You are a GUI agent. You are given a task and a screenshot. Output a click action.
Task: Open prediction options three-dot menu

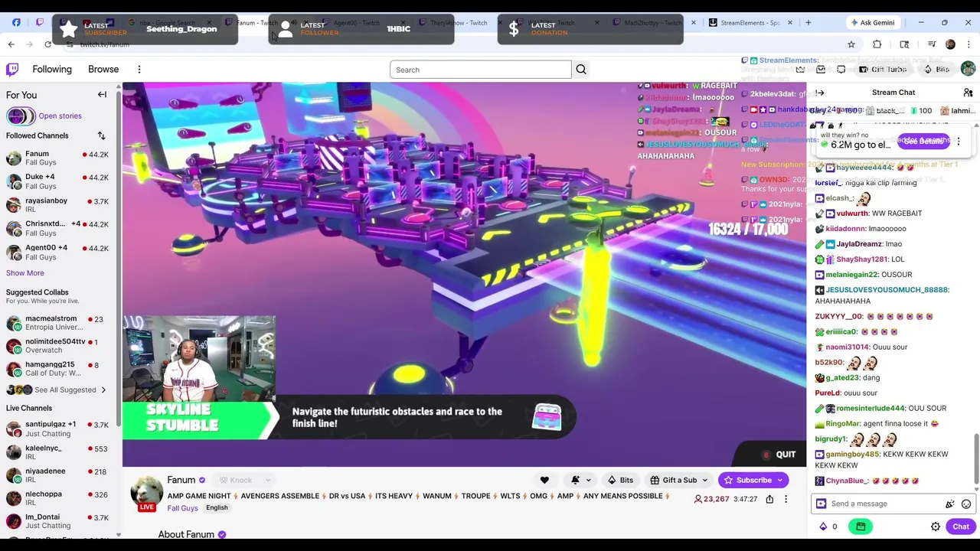958,142
